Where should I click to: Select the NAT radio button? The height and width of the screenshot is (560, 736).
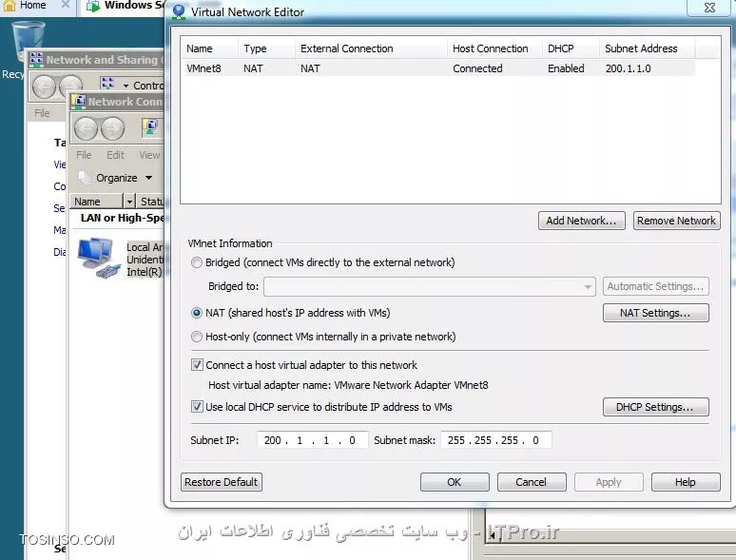coord(197,313)
